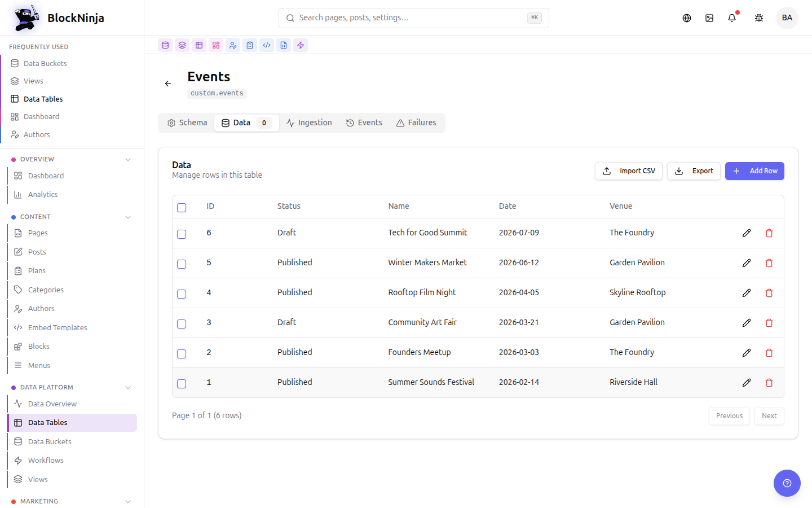
Task: Click the workflows lightning quick toolbar icon
Action: tap(301, 45)
